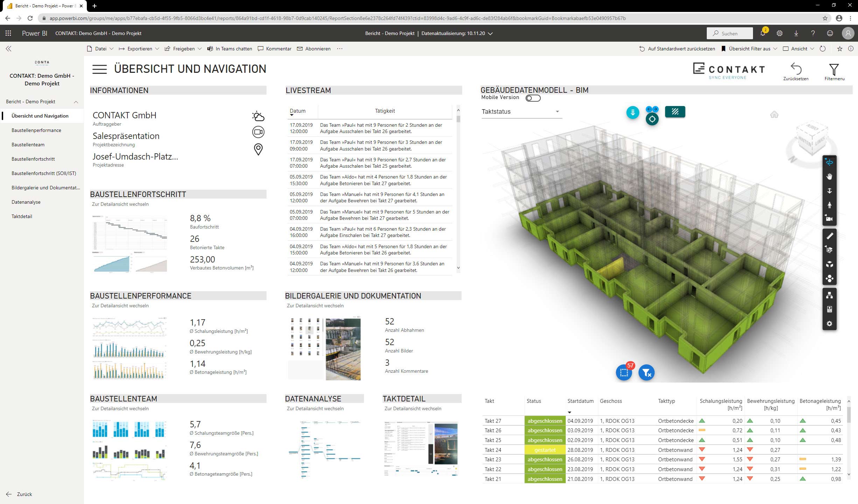This screenshot has width=858, height=504.
Task: Open the Properties panel icon
Action: [829, 309]
